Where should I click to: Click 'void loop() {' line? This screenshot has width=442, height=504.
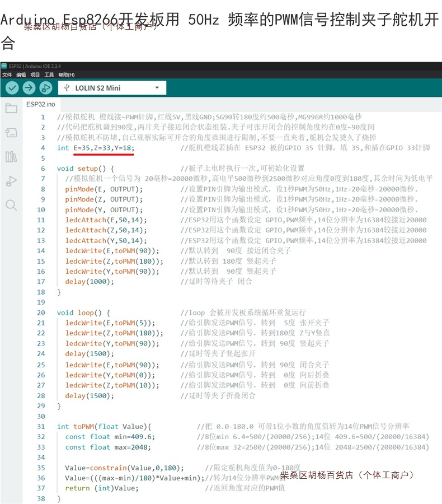83,312
